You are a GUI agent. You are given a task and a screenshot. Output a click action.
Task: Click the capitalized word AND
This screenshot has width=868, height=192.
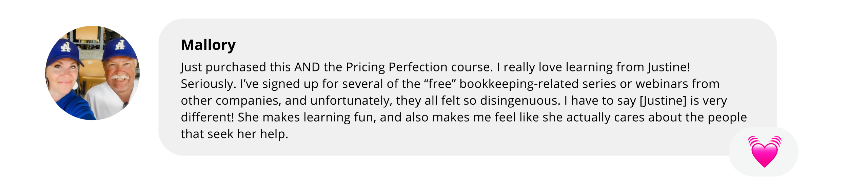(307, 67)
